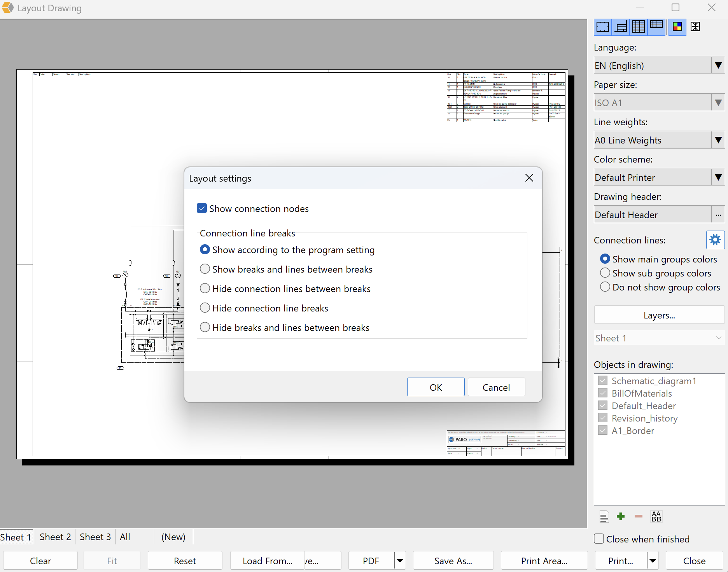Select Show breaks and lines between breaks
Image resolution: width=728 pixels, height=572 pixels.
click(x=205, y=269)
